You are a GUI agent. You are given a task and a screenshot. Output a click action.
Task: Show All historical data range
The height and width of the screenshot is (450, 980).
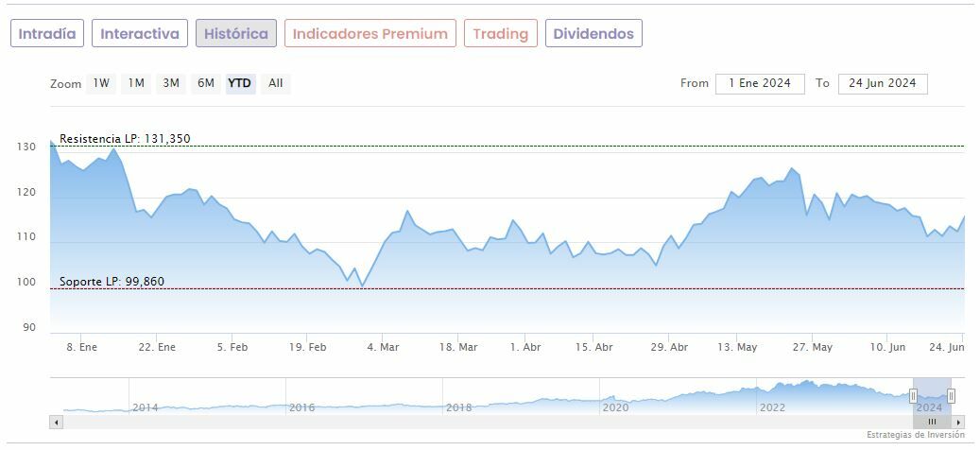[x=275, y=83]
